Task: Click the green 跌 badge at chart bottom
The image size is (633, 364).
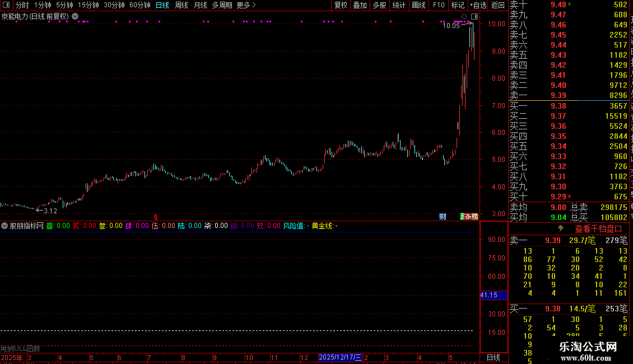Action: click(x=463, y=217)
